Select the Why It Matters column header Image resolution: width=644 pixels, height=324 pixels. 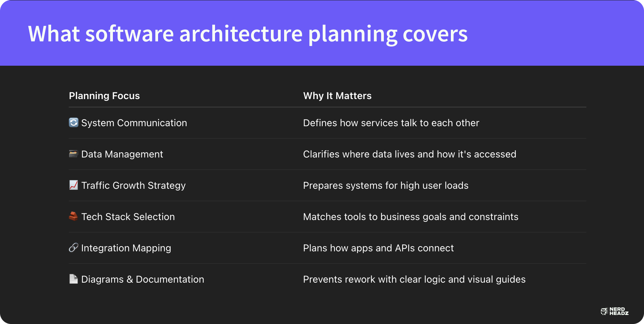pos(337,96)
